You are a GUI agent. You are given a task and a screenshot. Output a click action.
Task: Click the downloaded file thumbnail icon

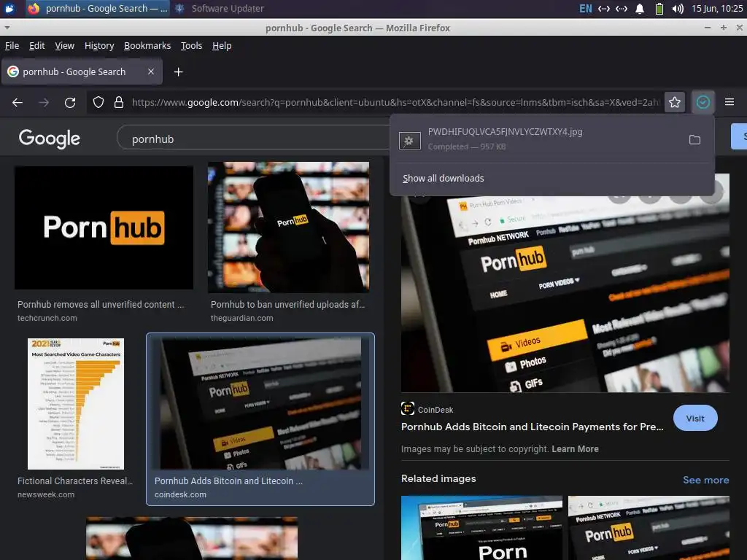pyautogui.click(x=410, y=141)
